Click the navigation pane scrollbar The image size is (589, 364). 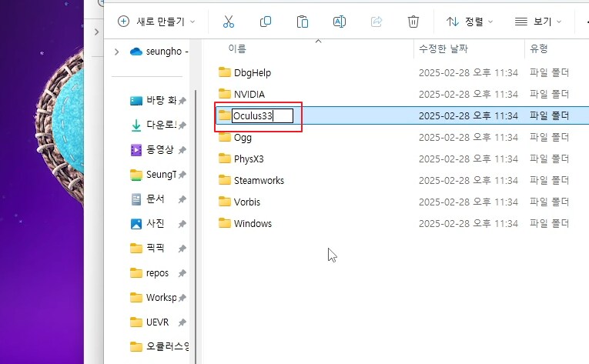[195, 226]
